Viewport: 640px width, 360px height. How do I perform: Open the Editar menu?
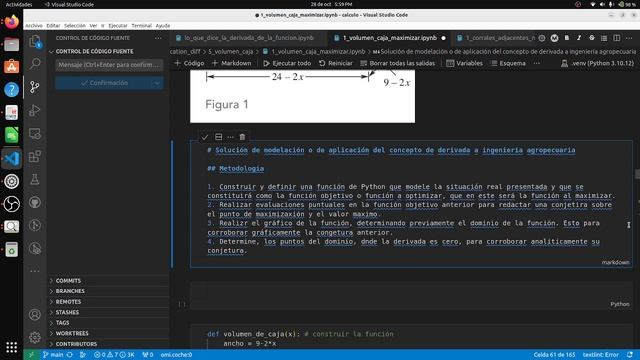(x=53, y=26)
